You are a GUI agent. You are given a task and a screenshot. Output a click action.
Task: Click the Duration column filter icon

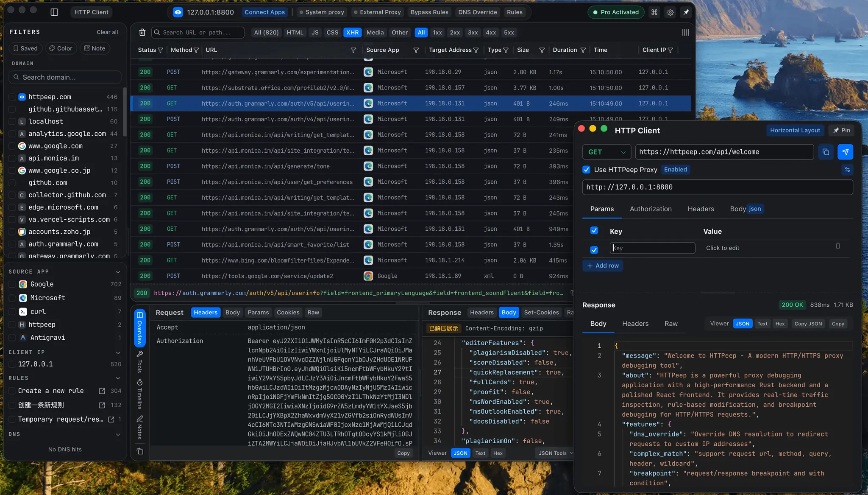click(583, 50)
